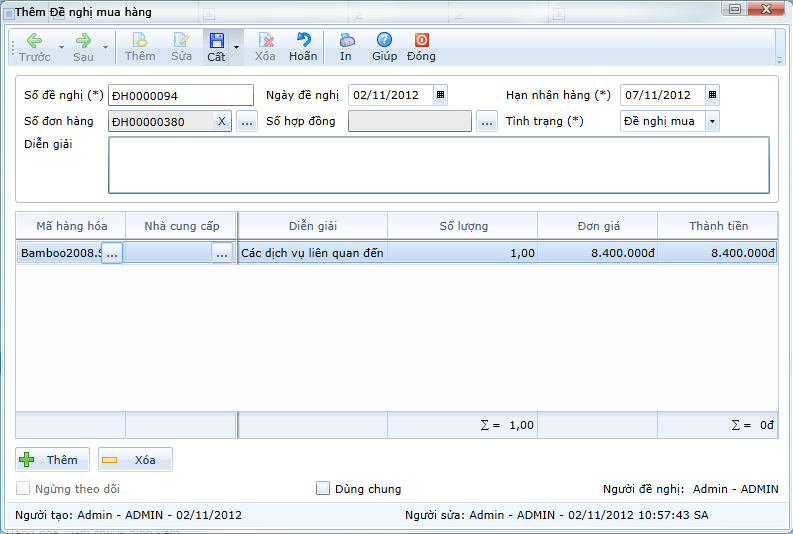Clear Số đơn hàng with X button

point(221,121)
